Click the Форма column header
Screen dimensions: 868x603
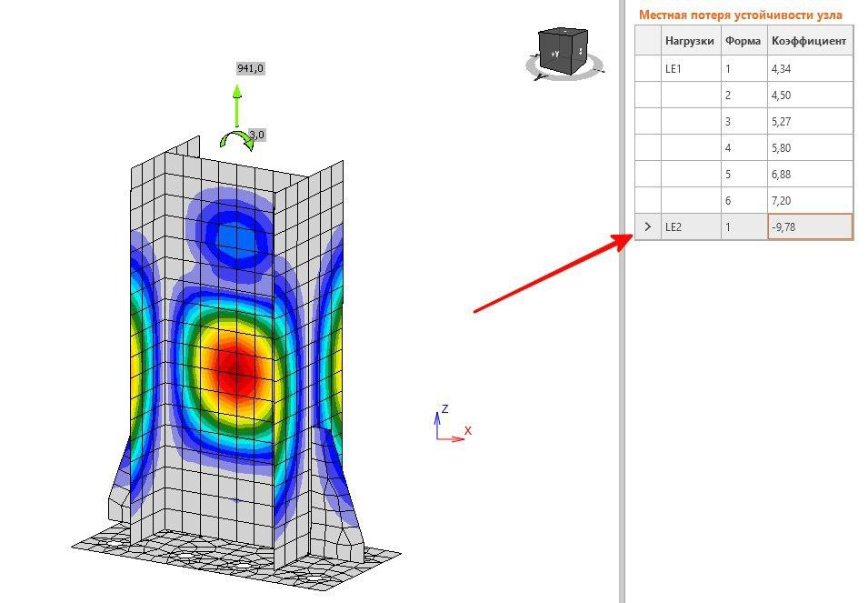pyautogui.click(x=744, y=40)
